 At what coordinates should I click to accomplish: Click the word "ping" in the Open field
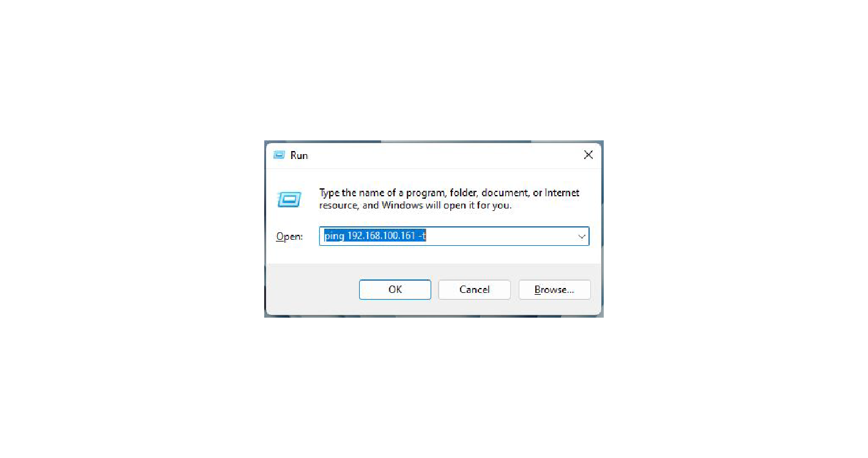pyautogui.click(x=334, y=237)
